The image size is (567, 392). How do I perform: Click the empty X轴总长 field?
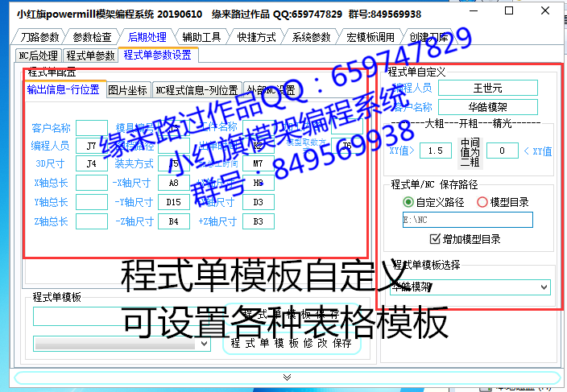(92, 183)
